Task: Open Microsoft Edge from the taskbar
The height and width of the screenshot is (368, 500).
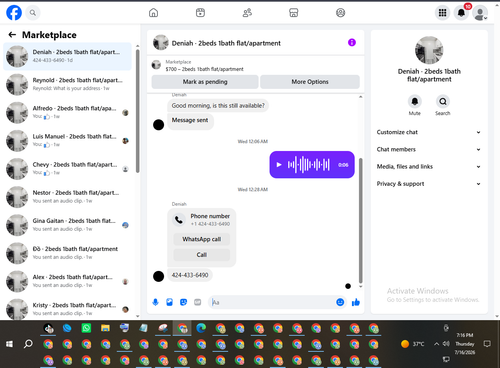Action: tap(201, 329)
